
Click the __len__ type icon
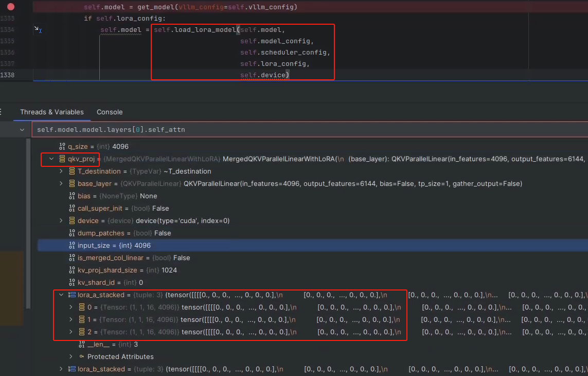82,344
